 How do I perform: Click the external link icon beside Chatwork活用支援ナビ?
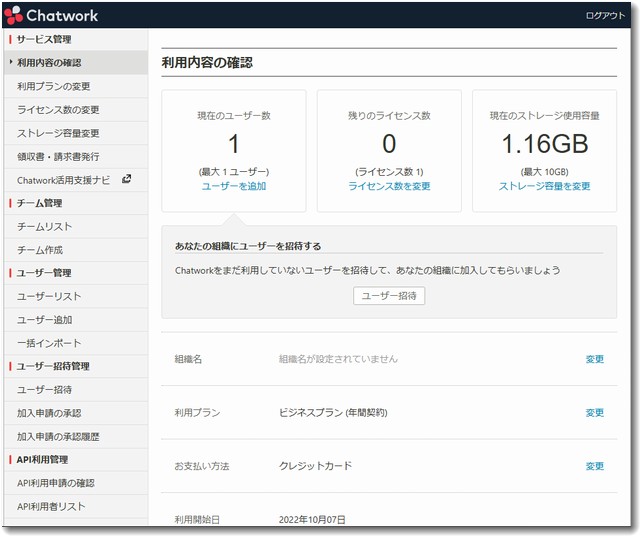coord(127,179)
